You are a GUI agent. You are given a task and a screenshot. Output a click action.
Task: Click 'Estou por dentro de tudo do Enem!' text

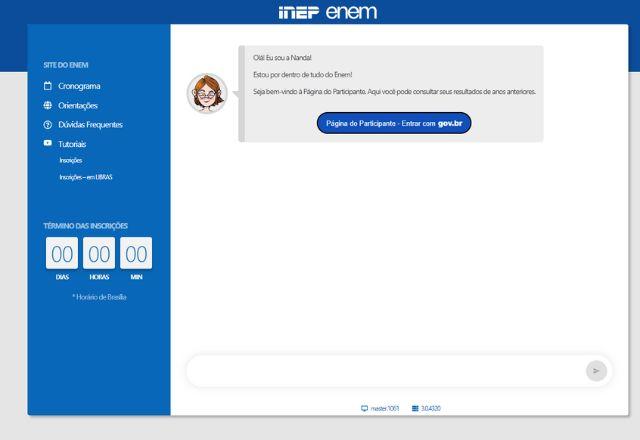pyautogui.click(x=302, y=75)
